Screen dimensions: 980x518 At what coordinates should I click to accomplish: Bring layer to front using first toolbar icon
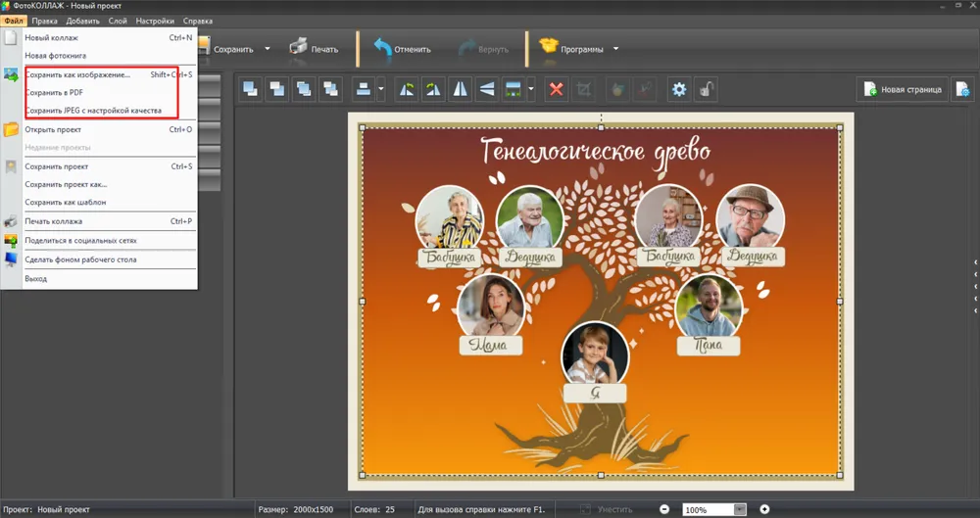tap(251, 90)
